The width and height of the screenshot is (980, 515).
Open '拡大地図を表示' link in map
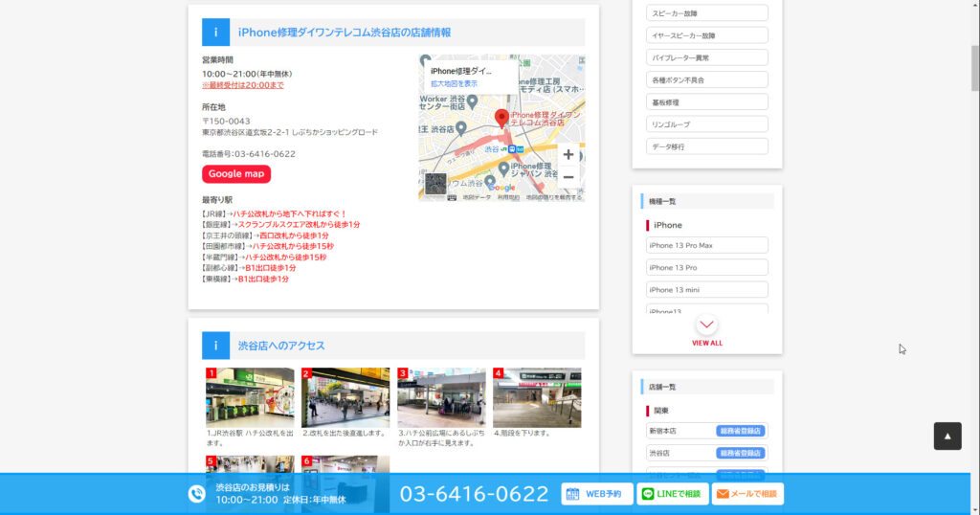[454, 83]
